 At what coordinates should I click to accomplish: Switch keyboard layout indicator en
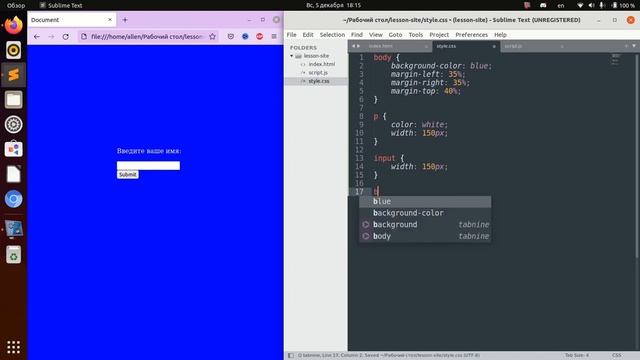(x=561, y=5)
